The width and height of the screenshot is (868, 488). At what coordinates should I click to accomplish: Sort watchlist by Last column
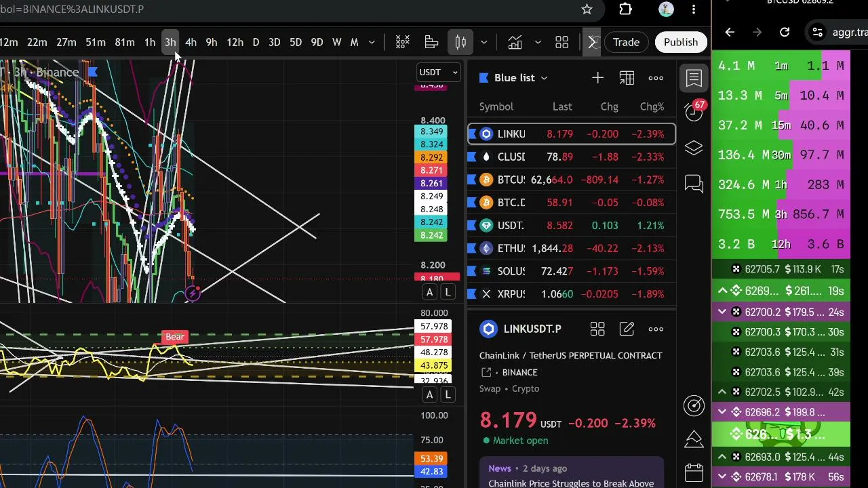pos(562,106)
